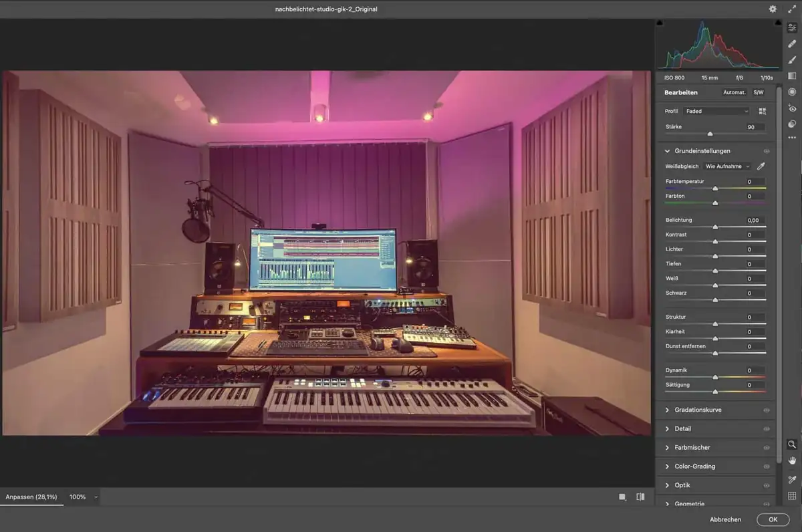This screenshot has height=532, width=802.
Task: Click the Stärke slider handle
Action: (710, 134)
